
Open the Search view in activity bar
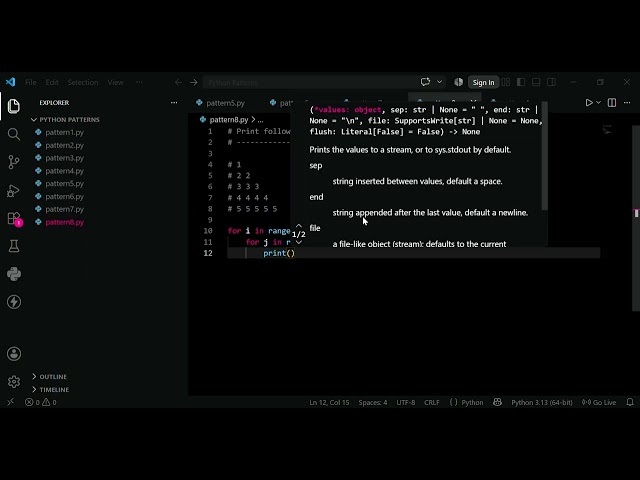pyautogui.click(x=13, y=134)
